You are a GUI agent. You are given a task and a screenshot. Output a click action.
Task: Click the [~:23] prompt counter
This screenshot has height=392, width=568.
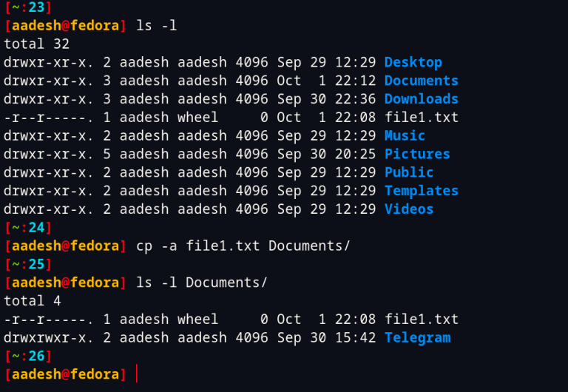pos(24,7)
